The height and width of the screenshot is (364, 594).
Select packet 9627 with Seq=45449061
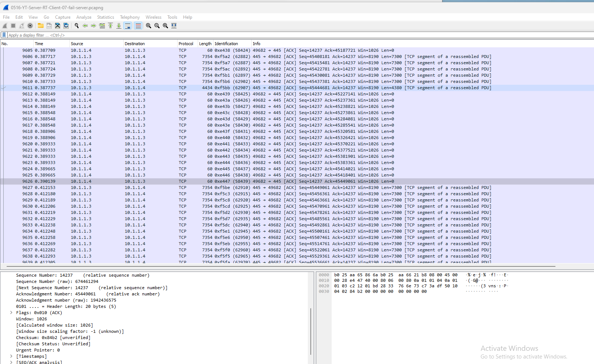(297, 188)
